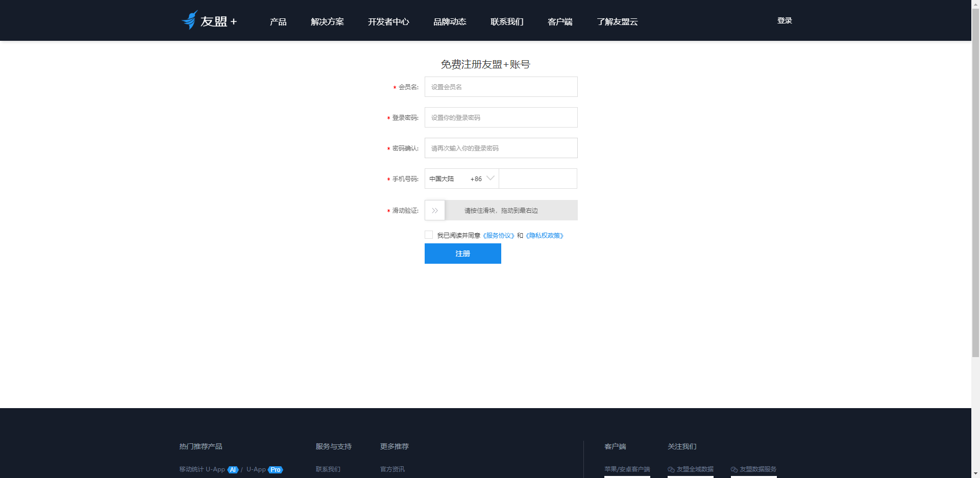Click the slider verification handle arrows
The image size is (980, 478).
point(435,210)
